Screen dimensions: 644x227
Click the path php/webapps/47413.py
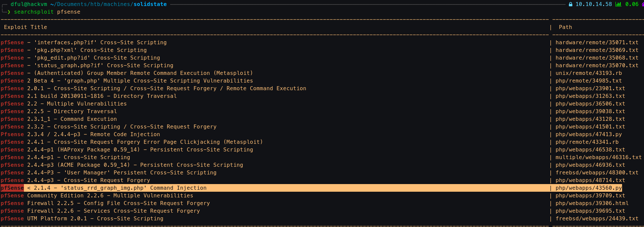pyautogui.click(x=589, y=134)
